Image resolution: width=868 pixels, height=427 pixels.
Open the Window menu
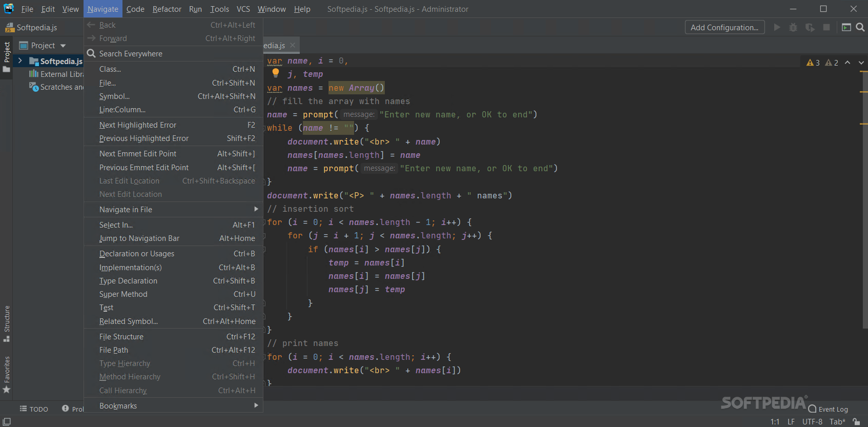[x=272, y=9]
